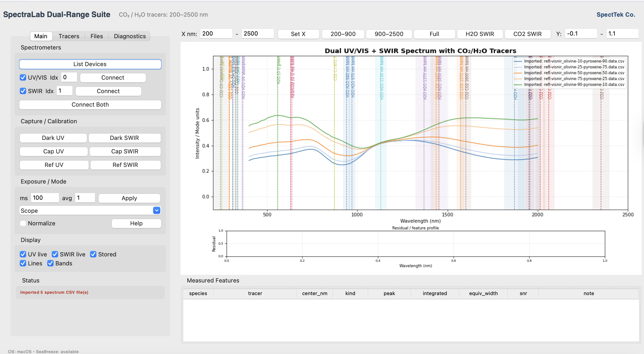The height and width of the screenshot is (354, 644).
Task: Select the H2O SWIR range preset
Action: [480, 34]
